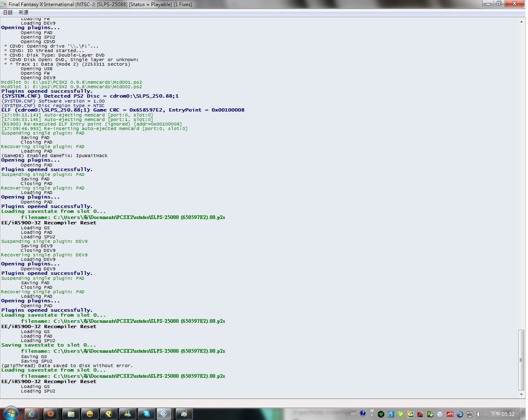Viewport: 528px width, 420px height.
Task: Click the 'McdSlot 1' memcard path line
Action: click(x=71, y=87)
